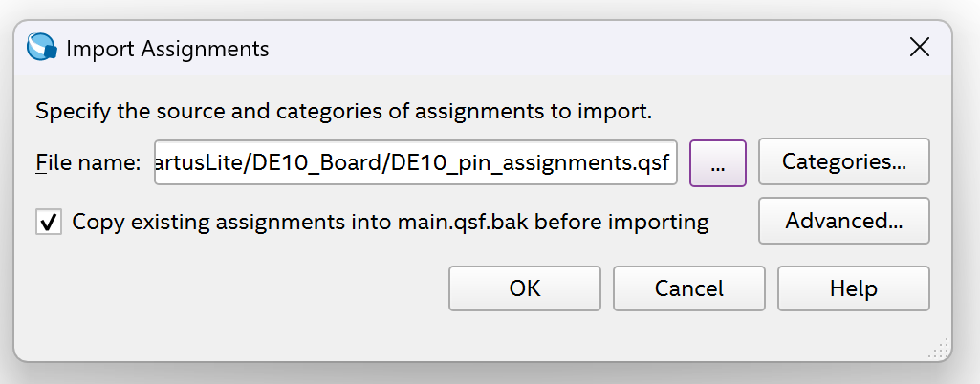Click the 'File name:' label
Screen dimensions: 980x384
point(88,163)
